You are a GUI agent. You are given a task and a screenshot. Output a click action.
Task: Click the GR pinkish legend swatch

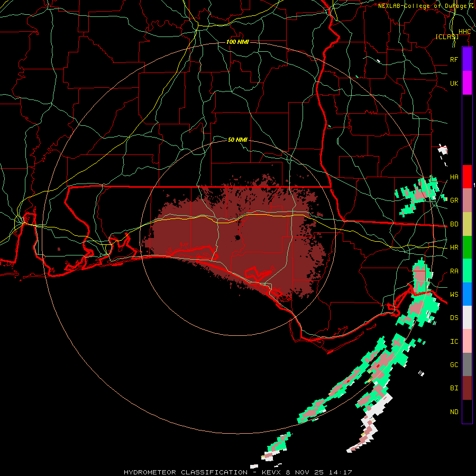[467, 200]
